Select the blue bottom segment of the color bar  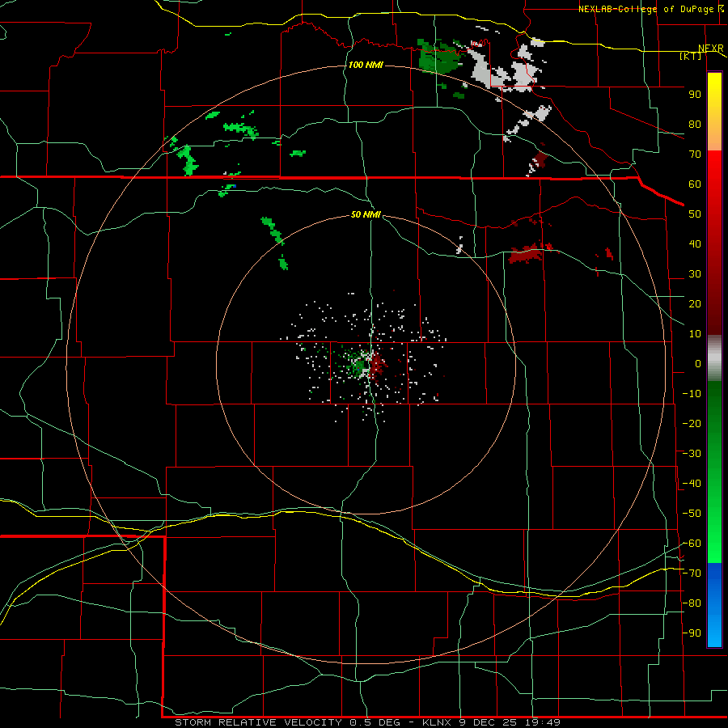pos(714,604)
